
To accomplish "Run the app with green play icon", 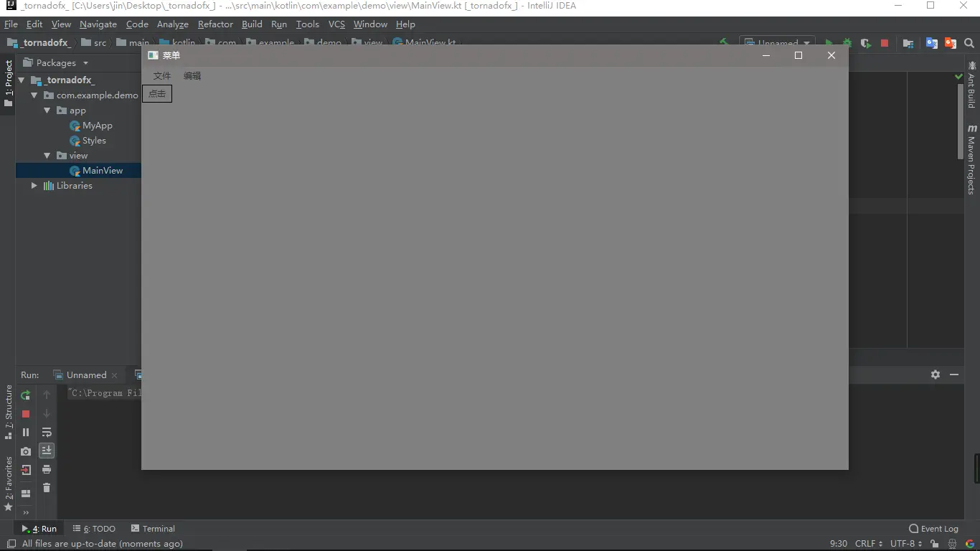I will pyautogui.click(x=829, y=43).
